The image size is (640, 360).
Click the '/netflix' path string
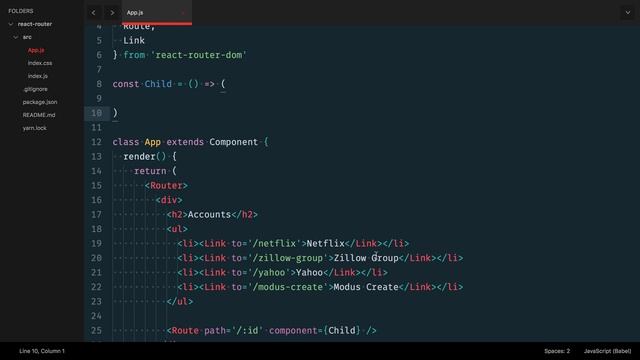click(x=274, y=243)
